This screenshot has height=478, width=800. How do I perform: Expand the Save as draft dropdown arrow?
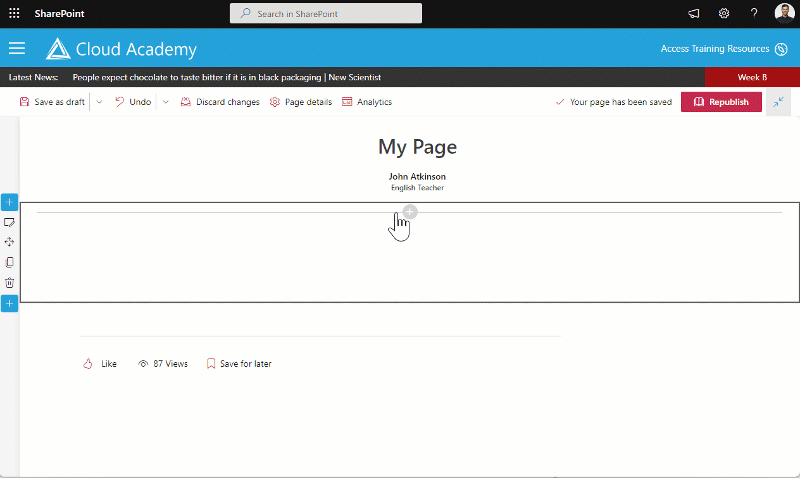[99, 102]
